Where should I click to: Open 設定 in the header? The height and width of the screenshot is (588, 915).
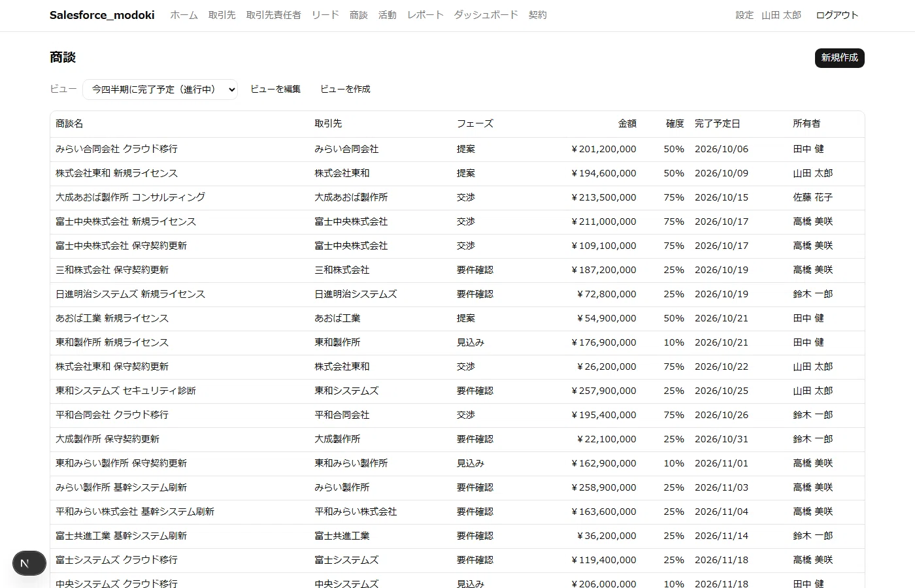pyautogui.click(x=744, y=15)
